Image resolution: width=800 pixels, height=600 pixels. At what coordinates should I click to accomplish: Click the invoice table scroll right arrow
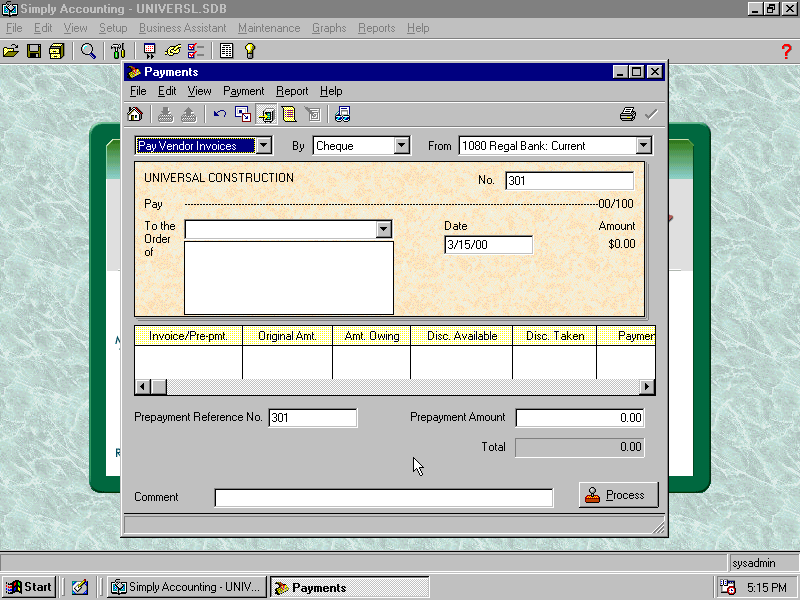[647, 387]
